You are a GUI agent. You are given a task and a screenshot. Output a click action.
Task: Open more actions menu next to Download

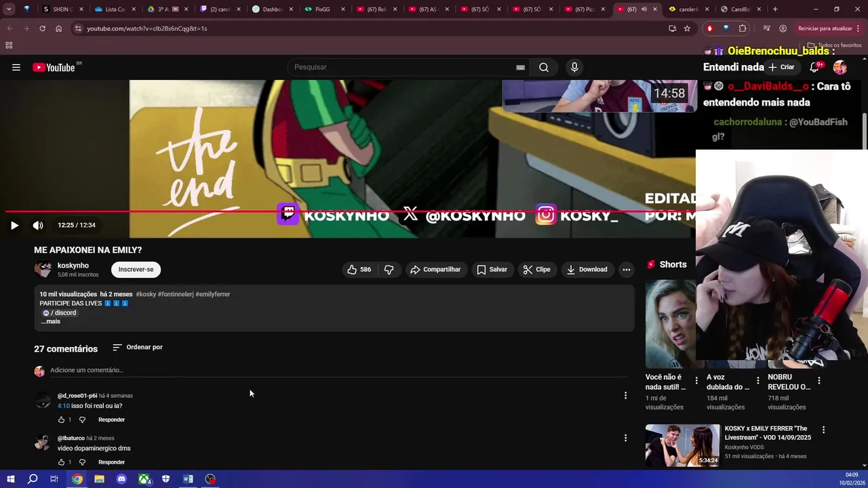(x=627, y=270)
